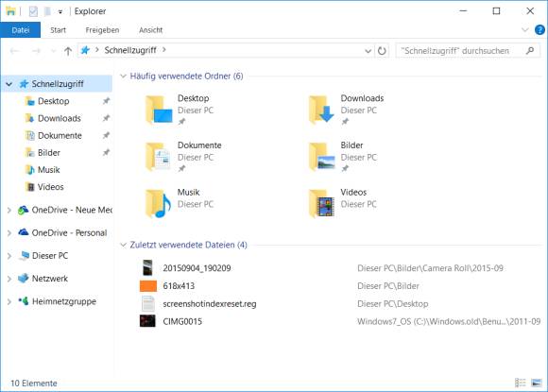Select the screenshotindexreset.reg file

[210, 304]
